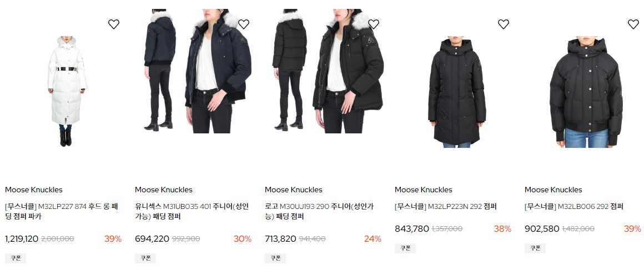Open product title M32LP227 874 hooded parka

coord(62,211)
